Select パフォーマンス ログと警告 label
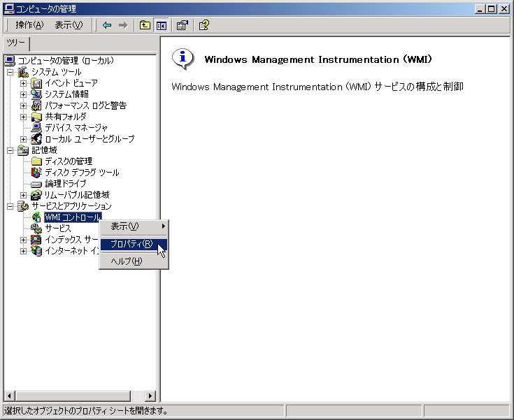 (85, 106)
